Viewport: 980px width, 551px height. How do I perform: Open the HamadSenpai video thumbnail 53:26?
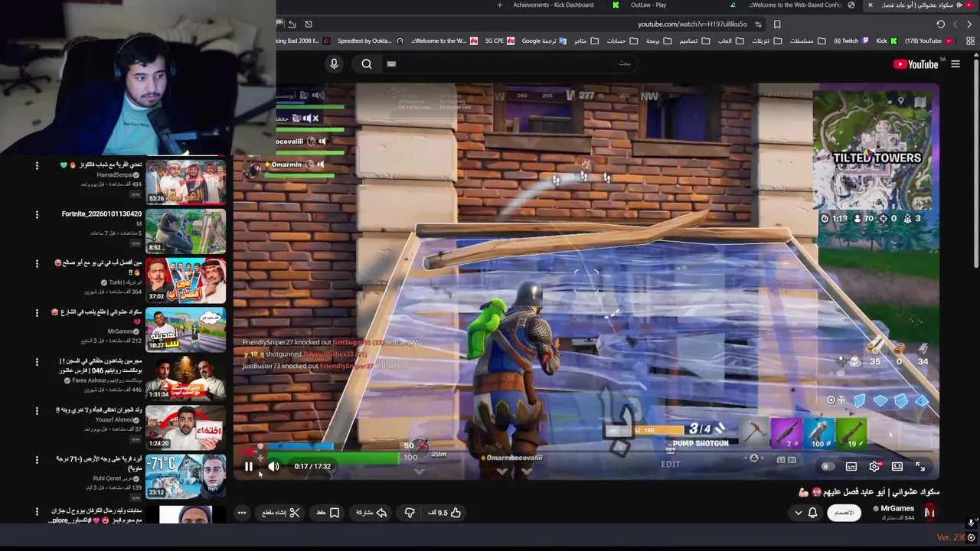186,181
